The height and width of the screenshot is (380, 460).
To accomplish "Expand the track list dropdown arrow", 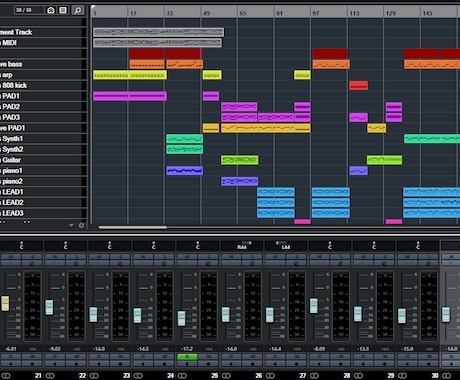I will click(71, 226).
